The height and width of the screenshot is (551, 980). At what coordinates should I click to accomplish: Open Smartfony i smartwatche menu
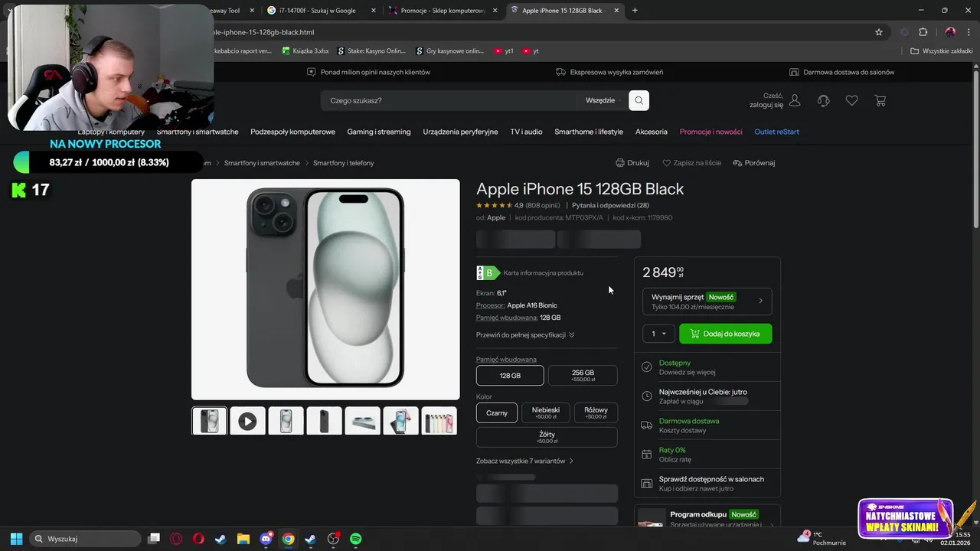(x=198, y=132)
